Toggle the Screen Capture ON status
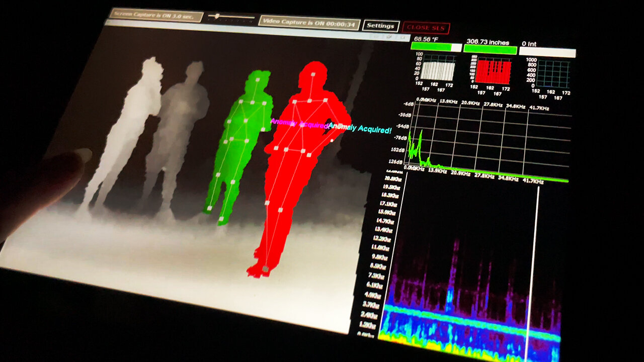Viewport: 644px width, 362px height. 156,16
